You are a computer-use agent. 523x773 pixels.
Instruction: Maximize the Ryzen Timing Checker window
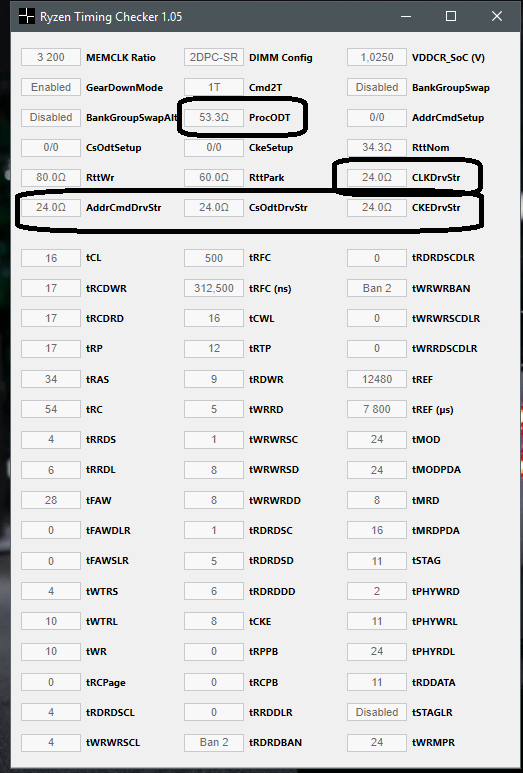point(451,16)
